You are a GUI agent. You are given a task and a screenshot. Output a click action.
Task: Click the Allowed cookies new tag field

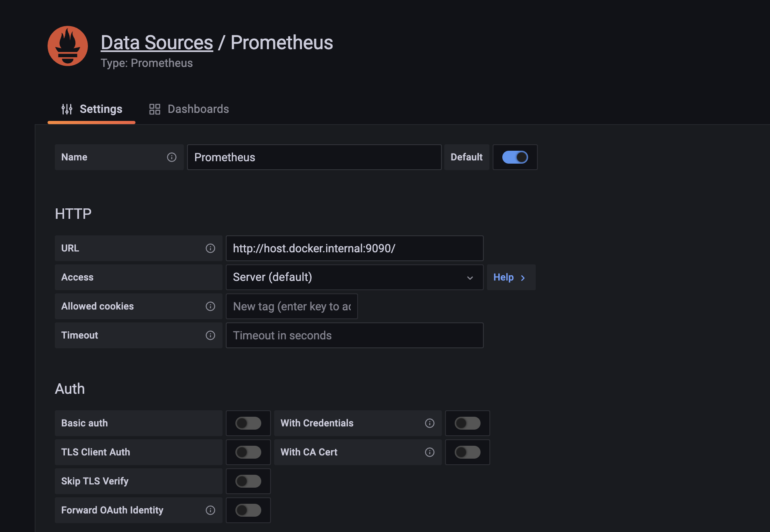point(292,306)
